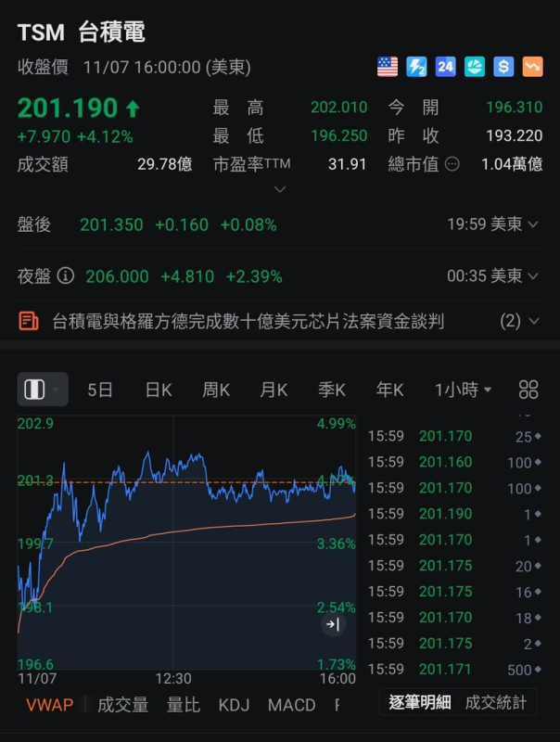The width and height of the screenshot is (560, 742).
Task: Tap the 12:30 time axis label
Action: pos(173,679)
